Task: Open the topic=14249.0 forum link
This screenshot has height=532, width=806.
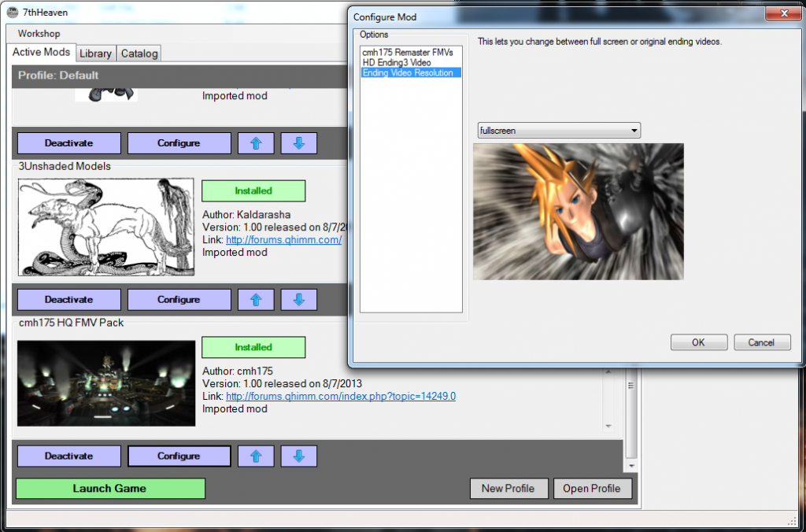Action: click(341, 397)
